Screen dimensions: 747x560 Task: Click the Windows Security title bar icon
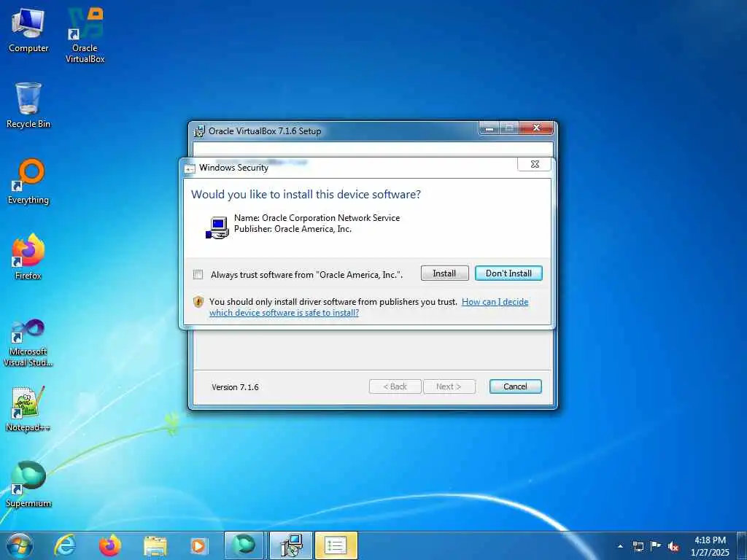(190, 168)
